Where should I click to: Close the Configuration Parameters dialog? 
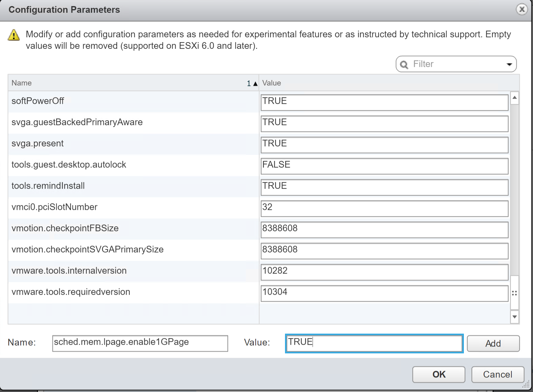click(521, 9)
